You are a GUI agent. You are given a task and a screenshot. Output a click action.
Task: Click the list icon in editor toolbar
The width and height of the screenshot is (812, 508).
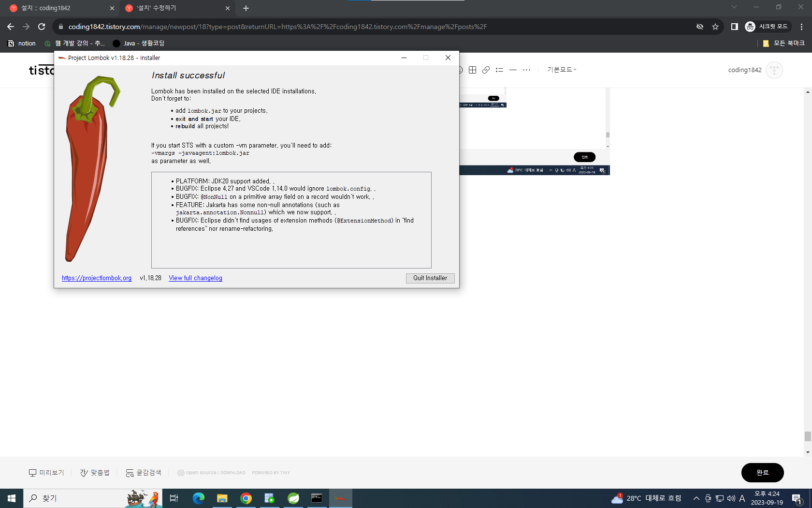[500, 70]
